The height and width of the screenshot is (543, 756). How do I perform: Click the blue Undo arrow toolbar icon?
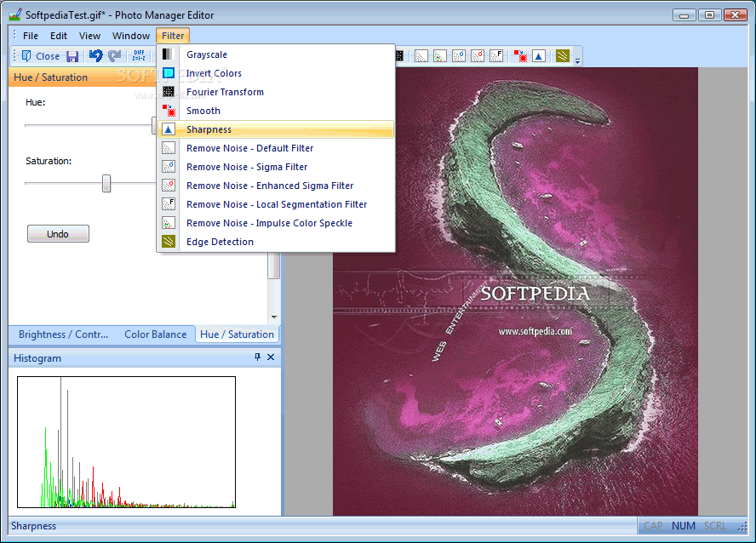(x=96, y=56)
